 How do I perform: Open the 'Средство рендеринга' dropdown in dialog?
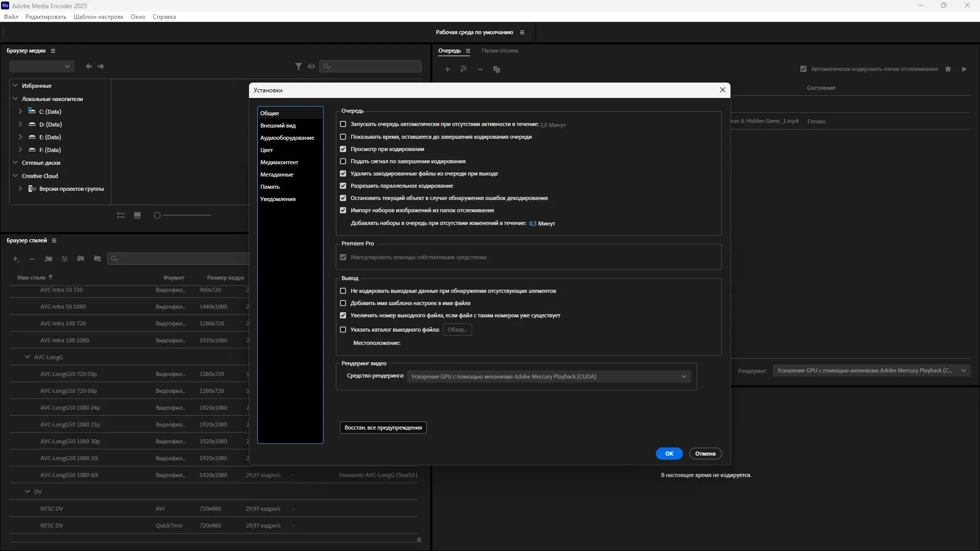549,377
